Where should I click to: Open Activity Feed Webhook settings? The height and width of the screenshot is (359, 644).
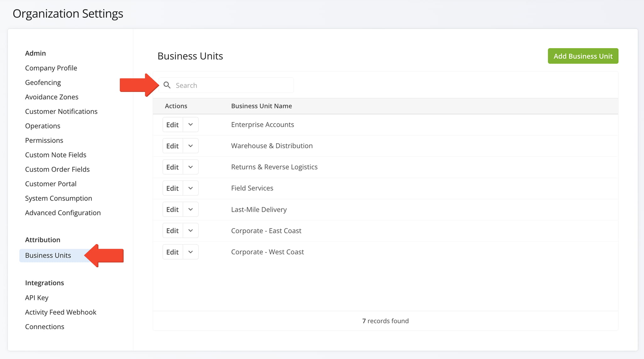pyautogui.click(x=61, y=312)
